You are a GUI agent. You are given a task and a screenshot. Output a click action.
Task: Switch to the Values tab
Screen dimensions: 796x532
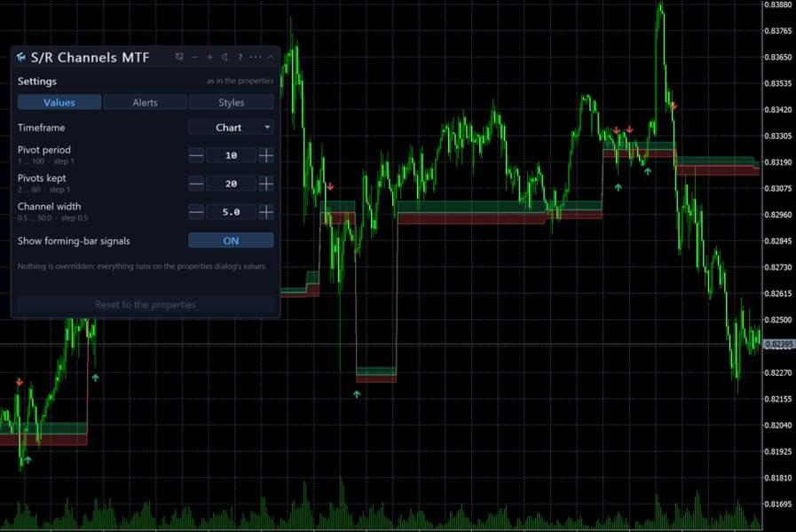point(59,103)
